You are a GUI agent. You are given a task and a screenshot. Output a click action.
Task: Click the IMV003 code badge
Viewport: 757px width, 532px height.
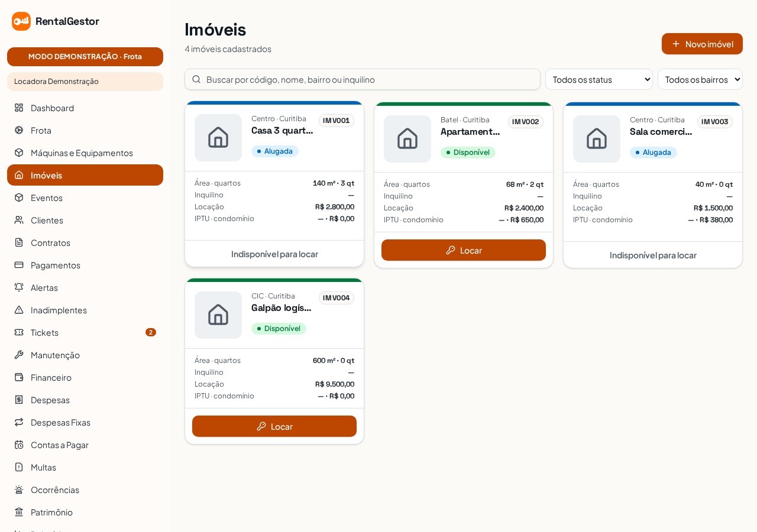(715, 122)
